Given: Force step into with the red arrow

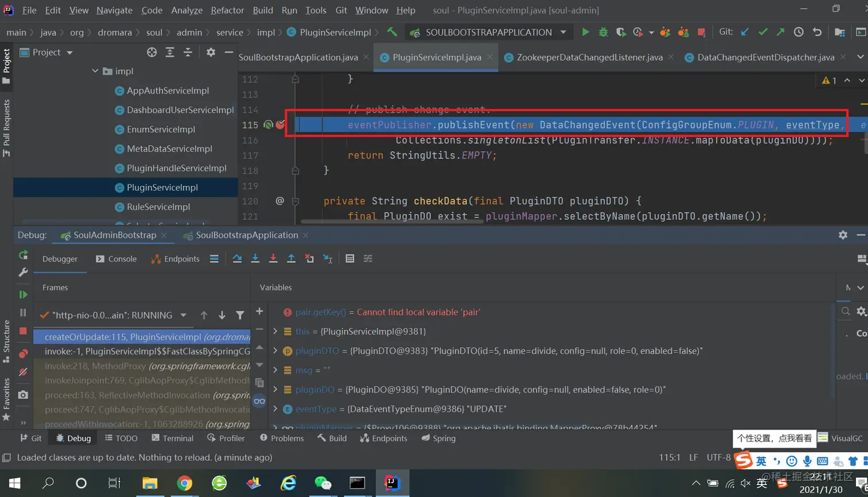Looking at the screenshot, I should click(x=273, y=259).
